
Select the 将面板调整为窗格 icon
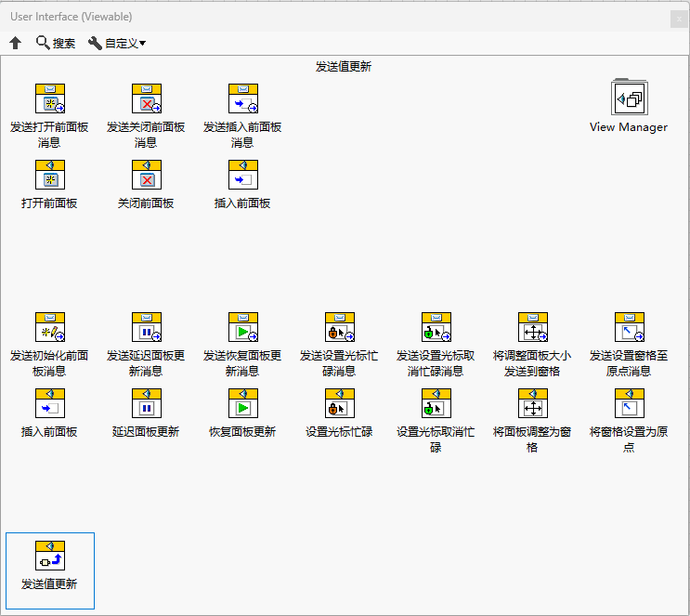[533, 403]
